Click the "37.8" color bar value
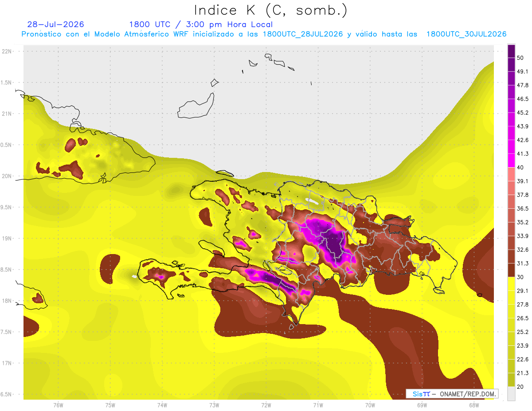532x411 pixels. click(522, 195)
